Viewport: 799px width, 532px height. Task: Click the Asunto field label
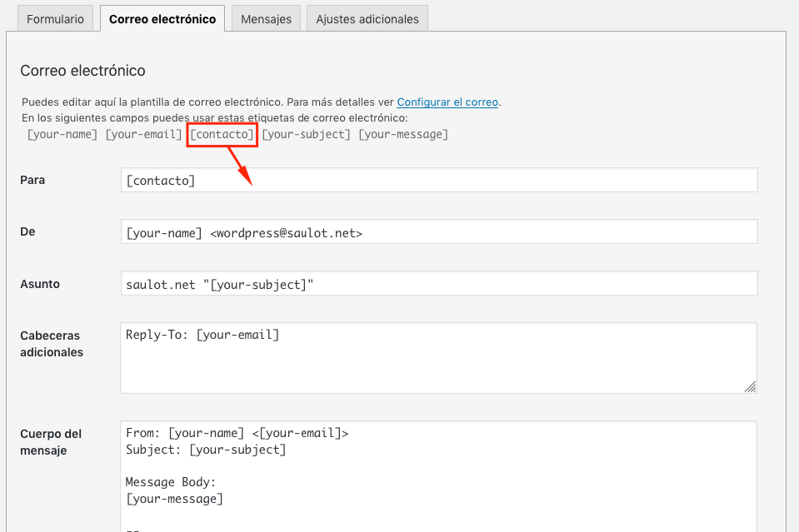pos(40,284)
